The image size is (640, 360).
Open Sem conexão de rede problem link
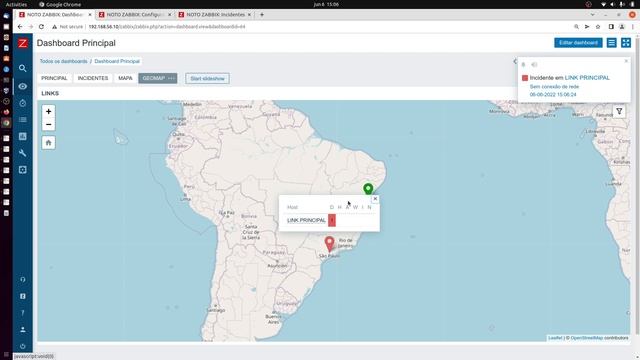tap(554, 87)
